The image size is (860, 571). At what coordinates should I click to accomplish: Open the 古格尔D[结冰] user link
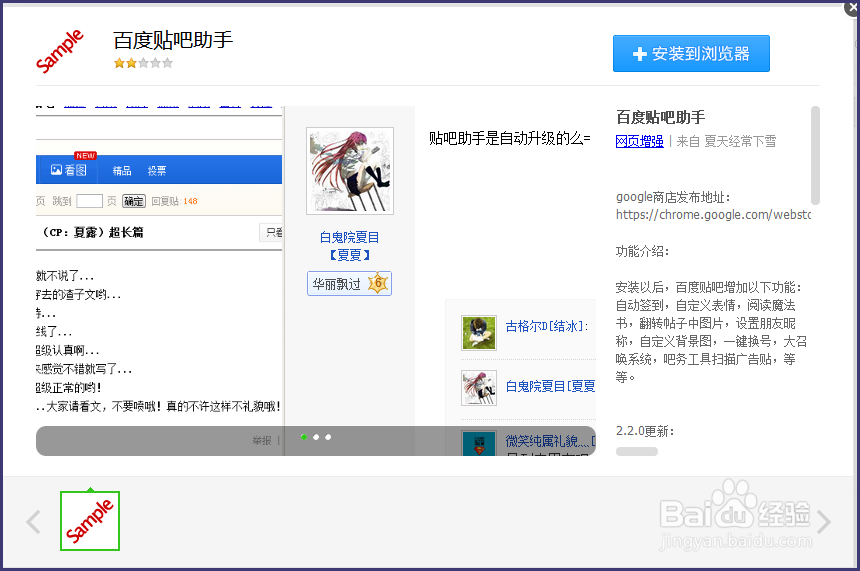click(x=547, y=327)
